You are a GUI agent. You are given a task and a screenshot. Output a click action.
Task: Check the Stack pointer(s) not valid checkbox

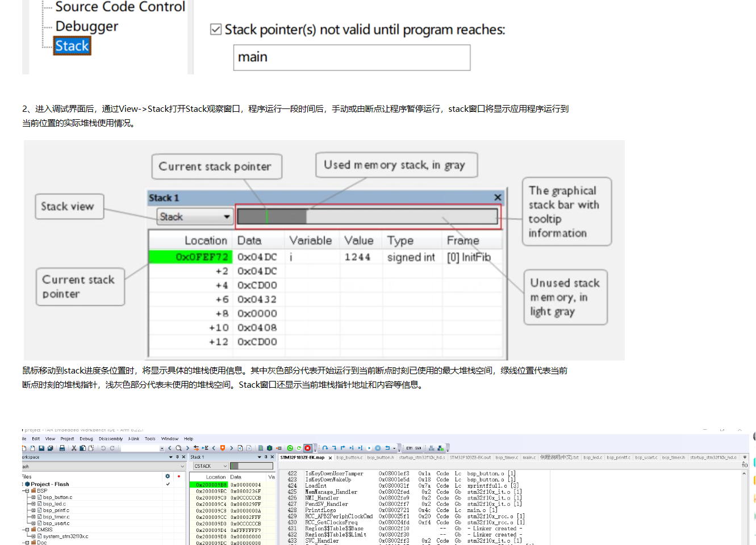point(216,29)
